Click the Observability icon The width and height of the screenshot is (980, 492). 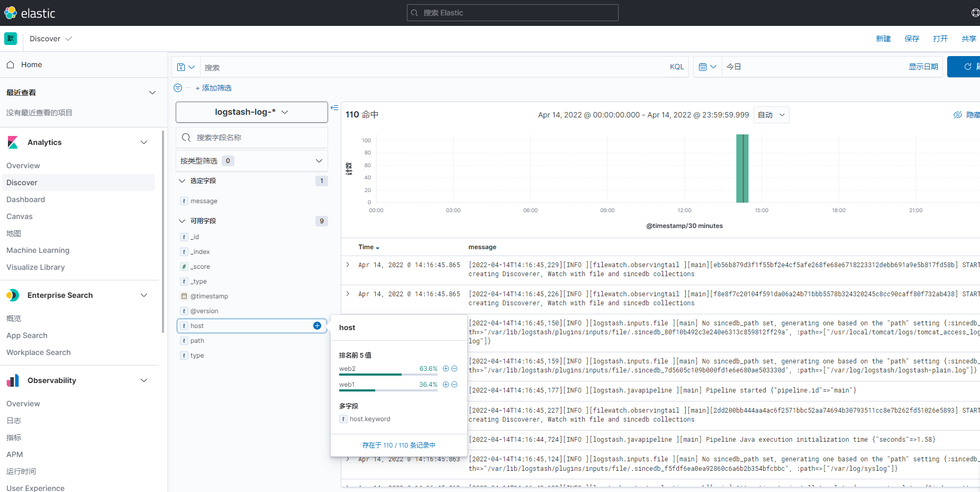13,380
